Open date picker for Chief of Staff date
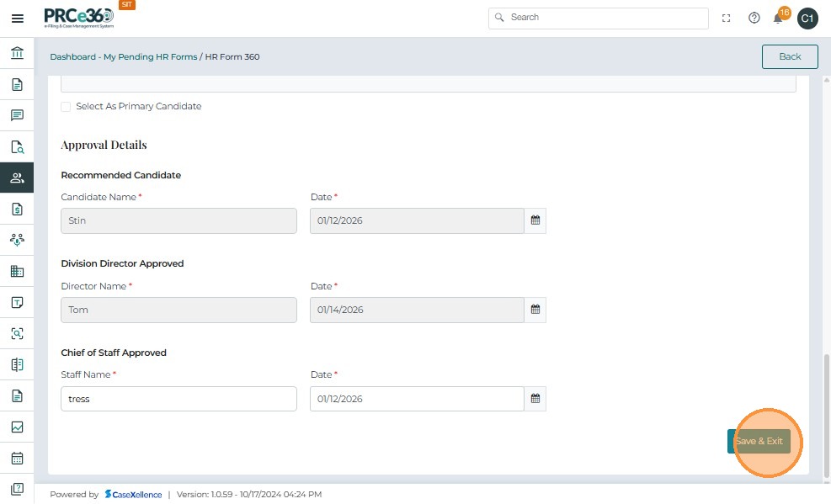The width and height of the screenshot is (831, 504). tap(535, 399)
